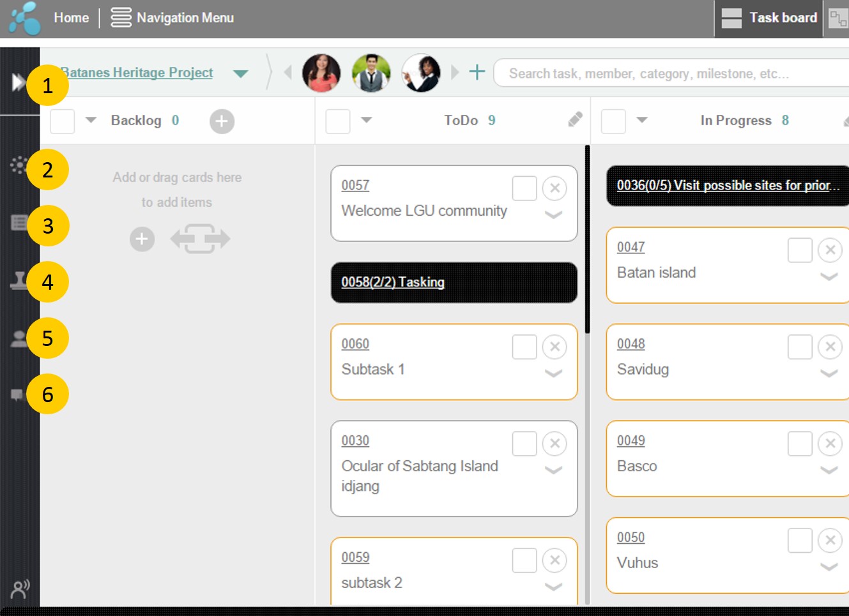Check the box on Basco card
This screenshot has height=616, width=849.
point(800,444)
